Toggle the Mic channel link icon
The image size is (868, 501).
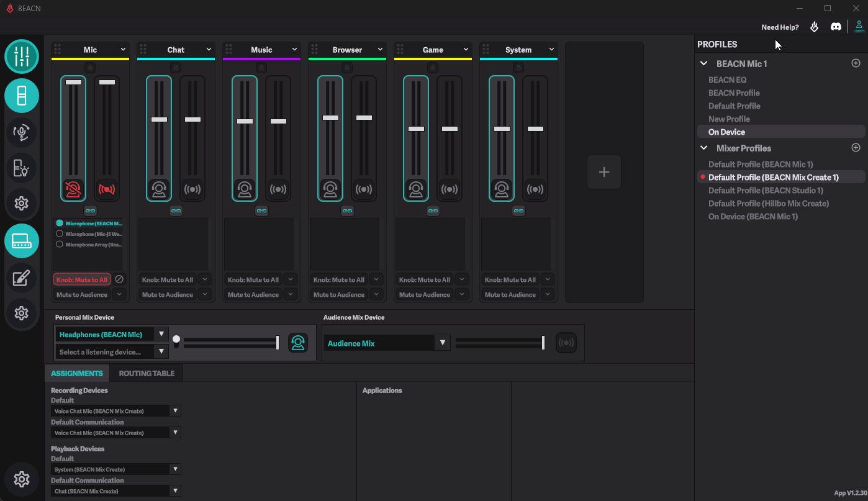[90, 211]
